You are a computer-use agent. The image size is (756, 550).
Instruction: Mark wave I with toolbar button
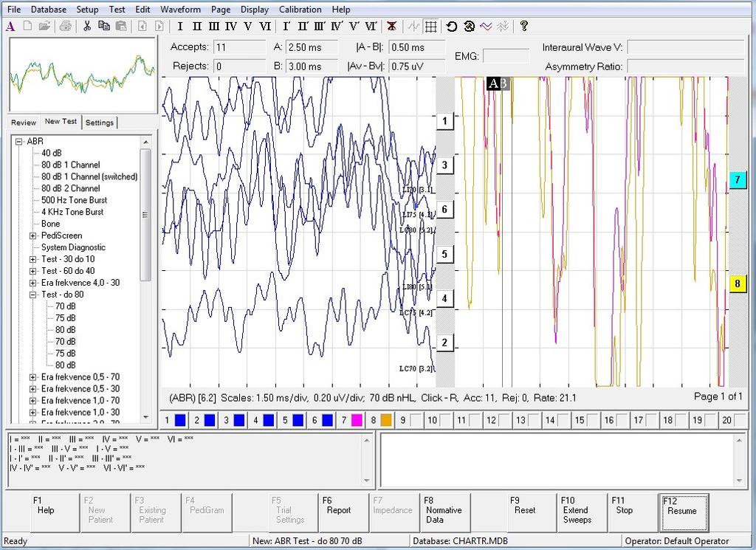180,26
